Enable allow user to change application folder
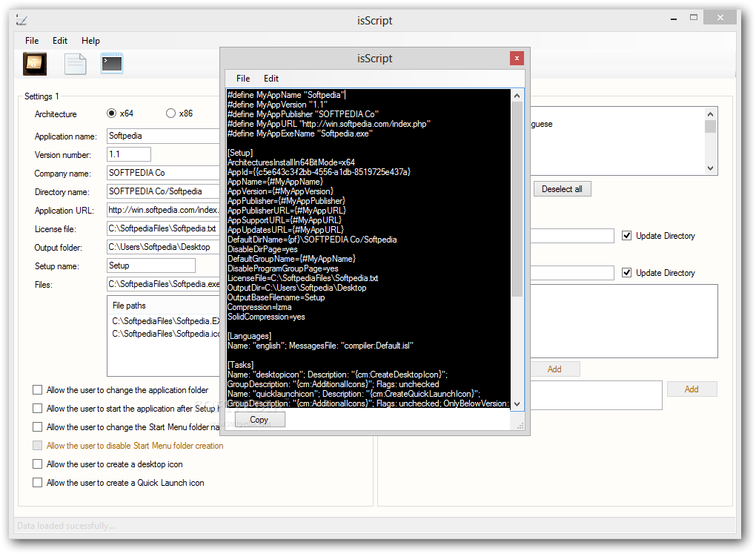Viewport: 756px width, 554px height. coord(37,389)
